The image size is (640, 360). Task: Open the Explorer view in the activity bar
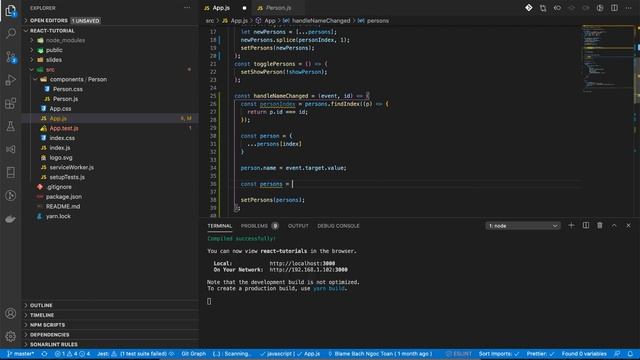11,10
